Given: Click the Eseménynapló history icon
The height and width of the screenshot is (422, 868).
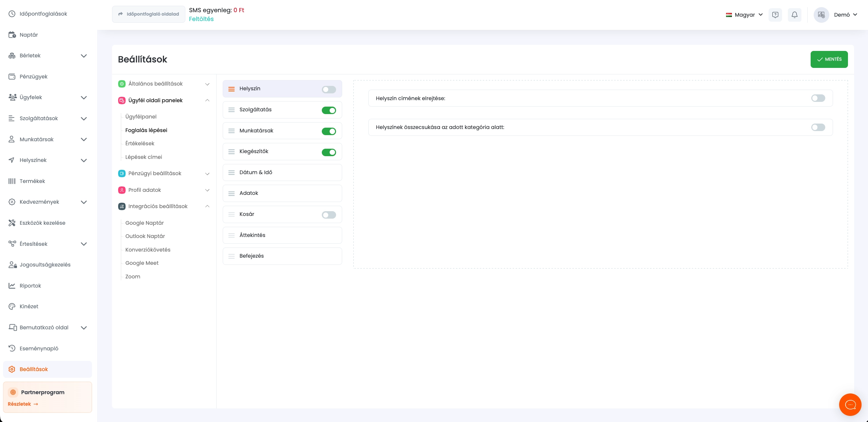Looking at the screenshot, I should coord(12,348).
